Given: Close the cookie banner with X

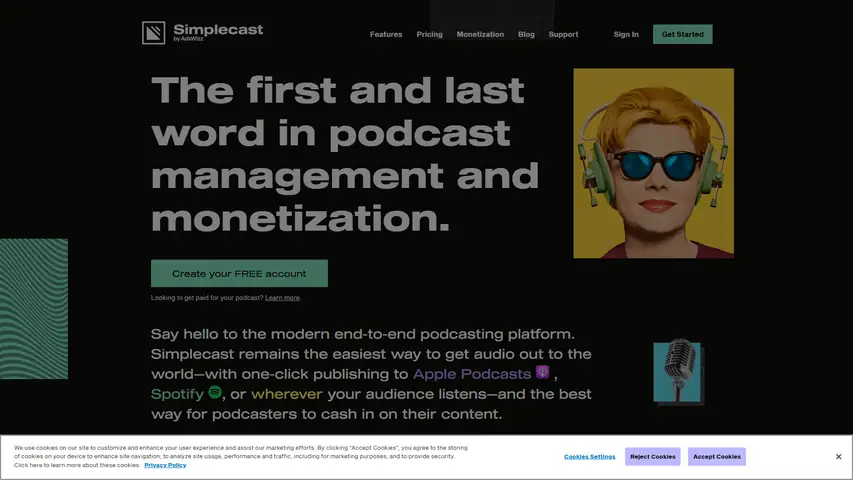Looking at the screenshot, I should pyautogui.click(x=838, y=457).
